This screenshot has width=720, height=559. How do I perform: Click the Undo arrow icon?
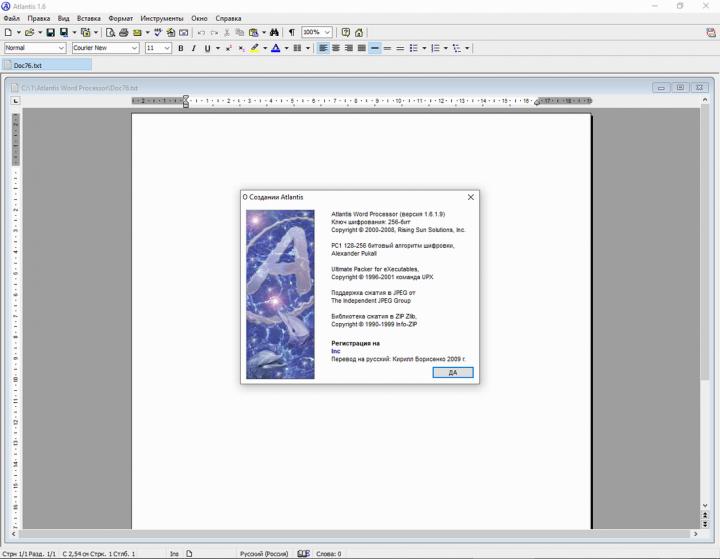pos(201,33)
